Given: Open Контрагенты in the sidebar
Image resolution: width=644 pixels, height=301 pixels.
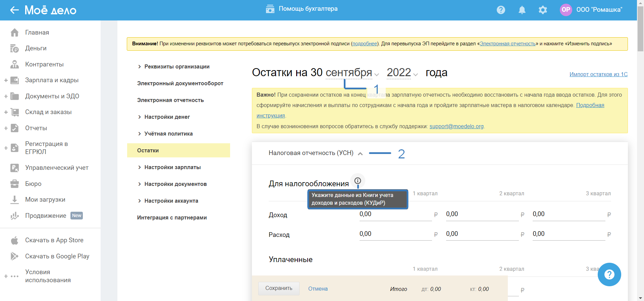Looking at the screenshot, I should pyautogui.click(x=44, y=64).
